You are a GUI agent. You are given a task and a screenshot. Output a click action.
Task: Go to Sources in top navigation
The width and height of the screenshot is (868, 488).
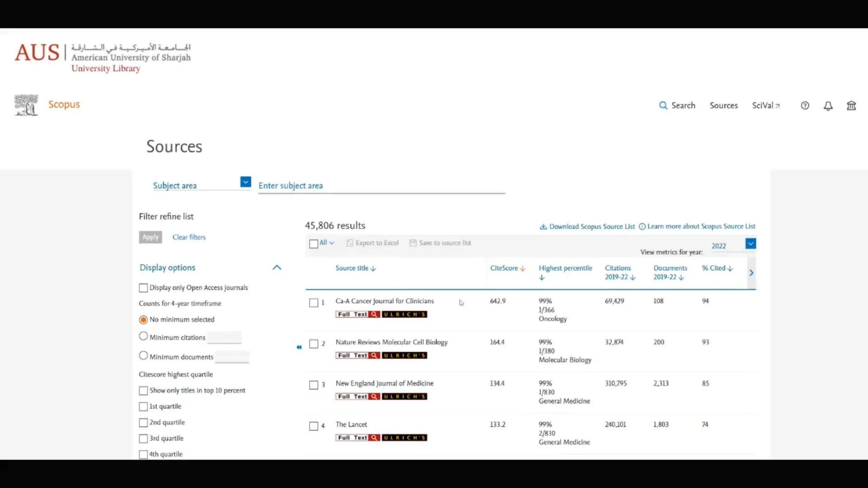(723, 105)
